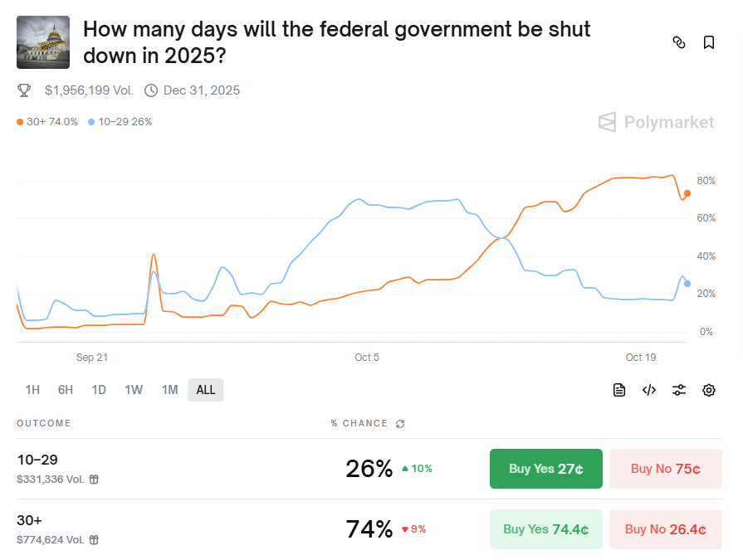Click the Polymarket logo watermark
This screenshot has height=560, width=743.
[x=656, y=122]
